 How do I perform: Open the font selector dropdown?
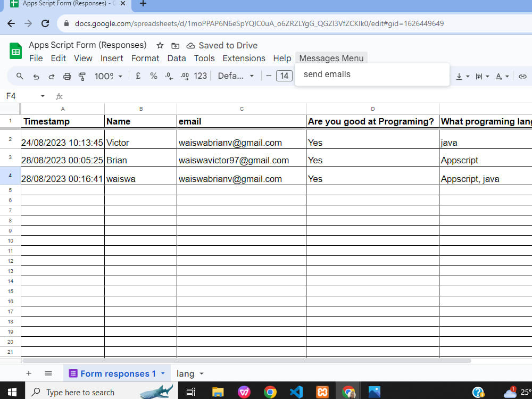click(x=236, y=76)
